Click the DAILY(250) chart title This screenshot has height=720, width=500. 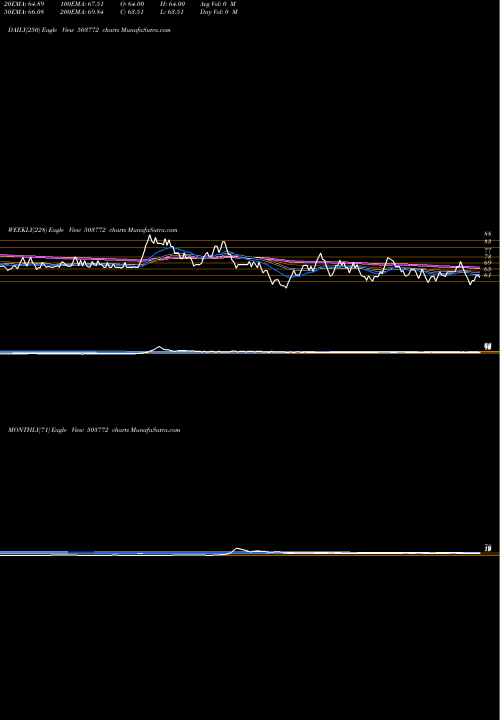coord(89,30)
